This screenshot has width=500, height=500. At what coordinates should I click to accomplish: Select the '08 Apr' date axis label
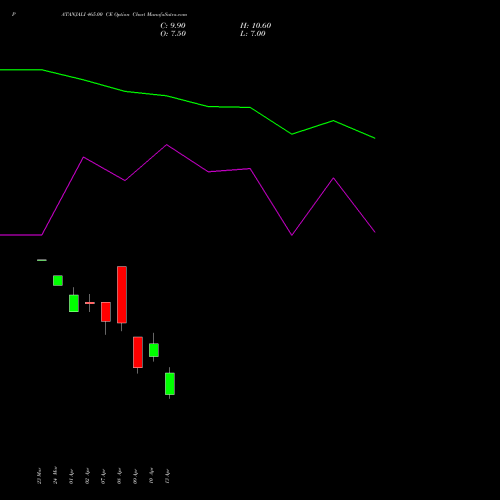pyautogui.click(x=119, y=476)
